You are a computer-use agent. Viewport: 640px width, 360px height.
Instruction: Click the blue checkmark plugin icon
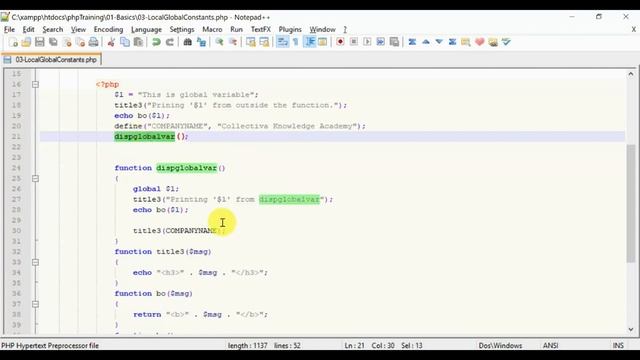506,42
